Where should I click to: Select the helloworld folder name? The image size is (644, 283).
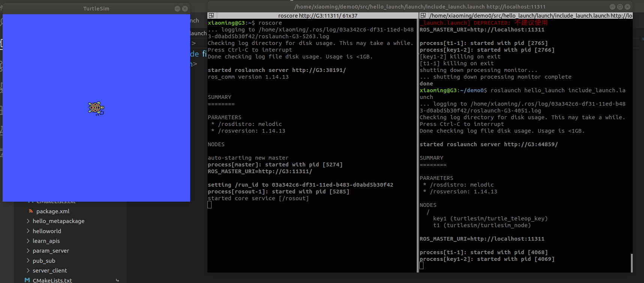click(47, 231)
